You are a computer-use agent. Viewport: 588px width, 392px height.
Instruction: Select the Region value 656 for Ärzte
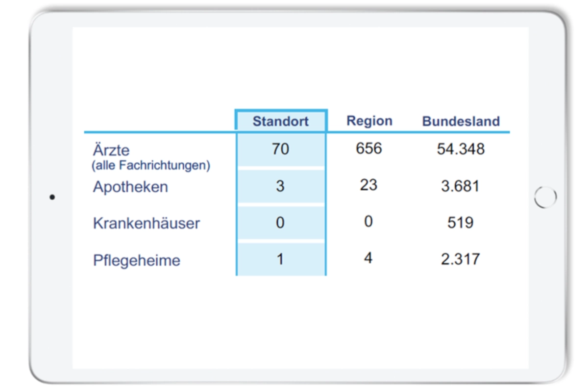point(368,148)
